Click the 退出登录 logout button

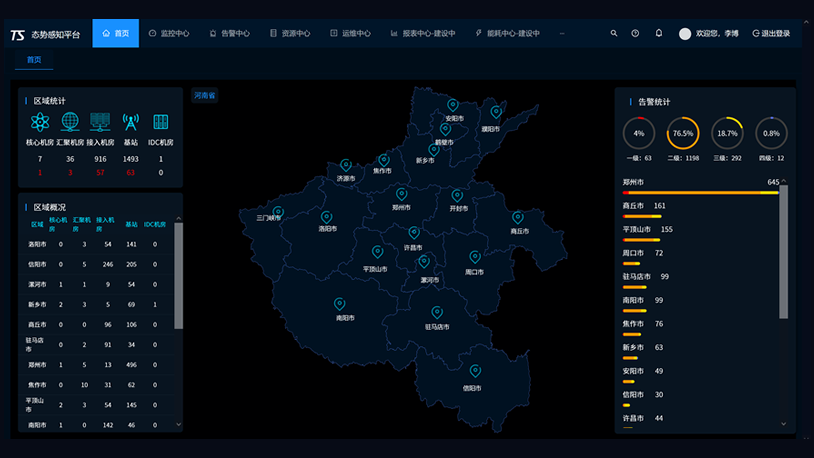[x=771, y=33]
